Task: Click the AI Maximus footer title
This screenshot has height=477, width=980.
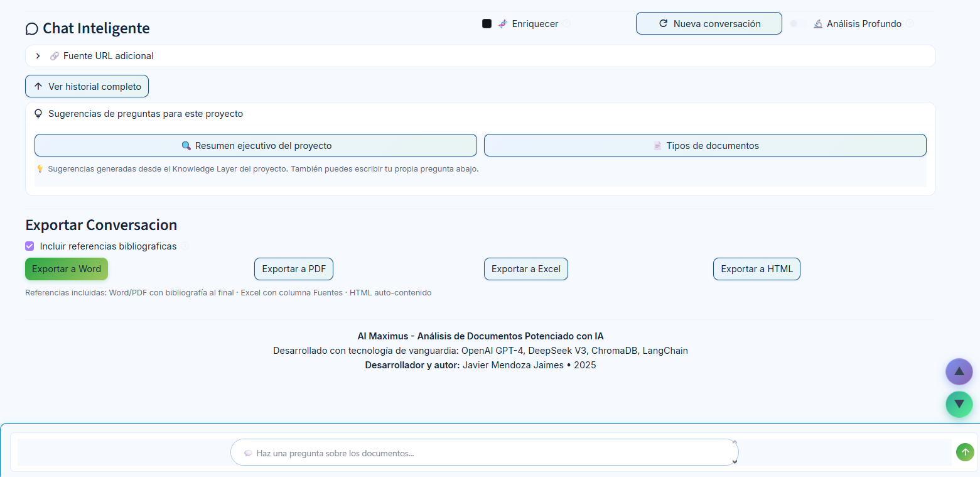Action: 480,336
